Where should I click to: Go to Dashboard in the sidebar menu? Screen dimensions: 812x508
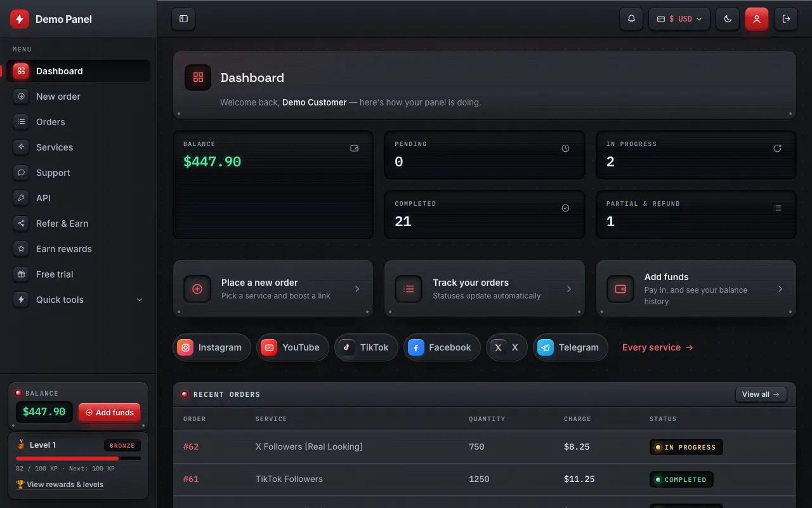(79, 71)
